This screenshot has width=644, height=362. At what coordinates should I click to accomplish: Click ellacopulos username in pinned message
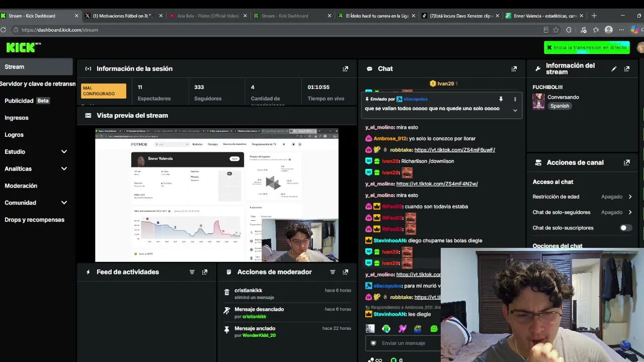416,100
